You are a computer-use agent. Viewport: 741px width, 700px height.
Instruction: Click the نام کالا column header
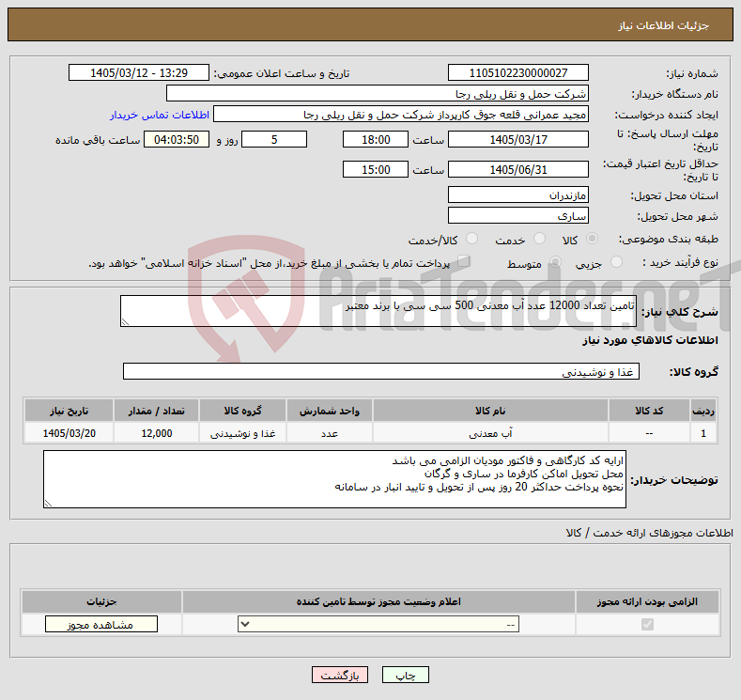point(490,411)
